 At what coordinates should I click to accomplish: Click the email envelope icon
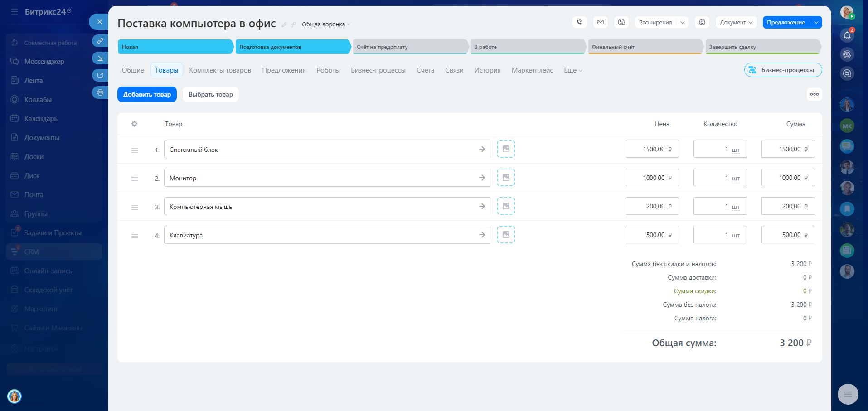601,22
